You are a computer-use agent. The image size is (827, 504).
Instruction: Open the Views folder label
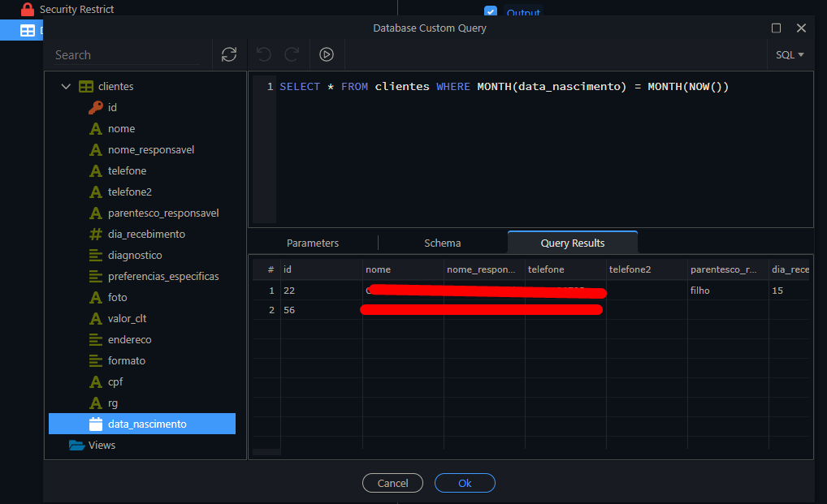tap(102, 445)
